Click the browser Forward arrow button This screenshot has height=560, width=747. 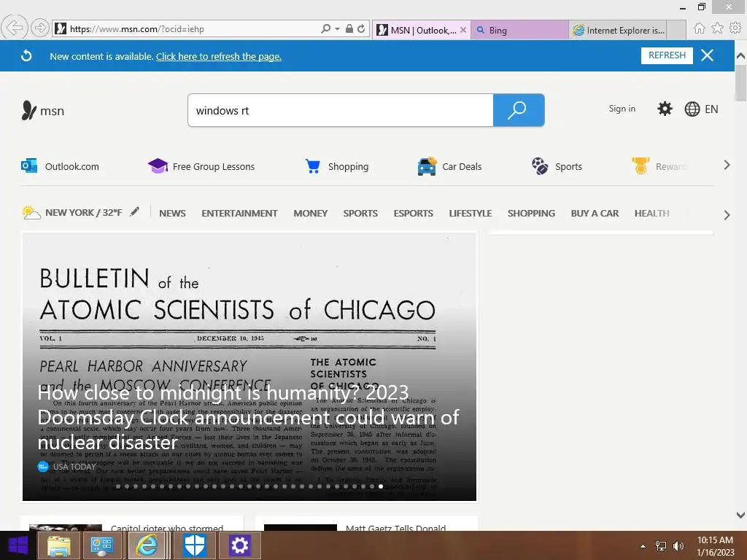(x=40, y=28)
